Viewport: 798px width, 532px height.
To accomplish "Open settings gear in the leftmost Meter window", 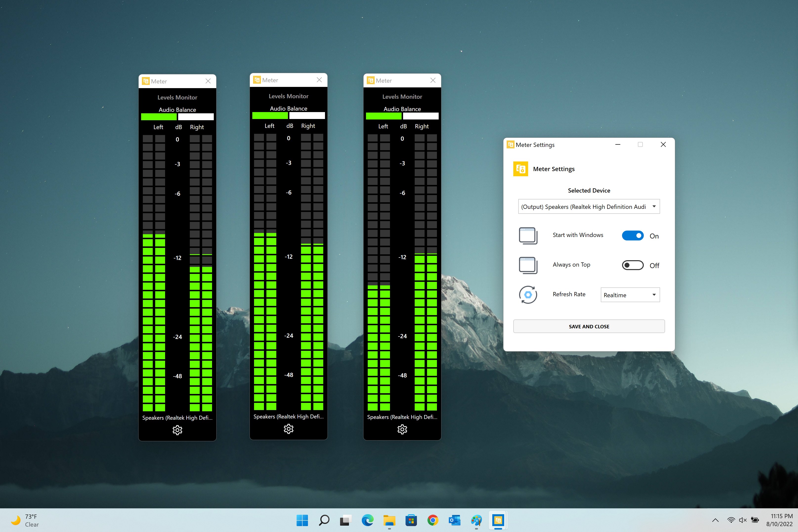I will [x=177, y=430].
